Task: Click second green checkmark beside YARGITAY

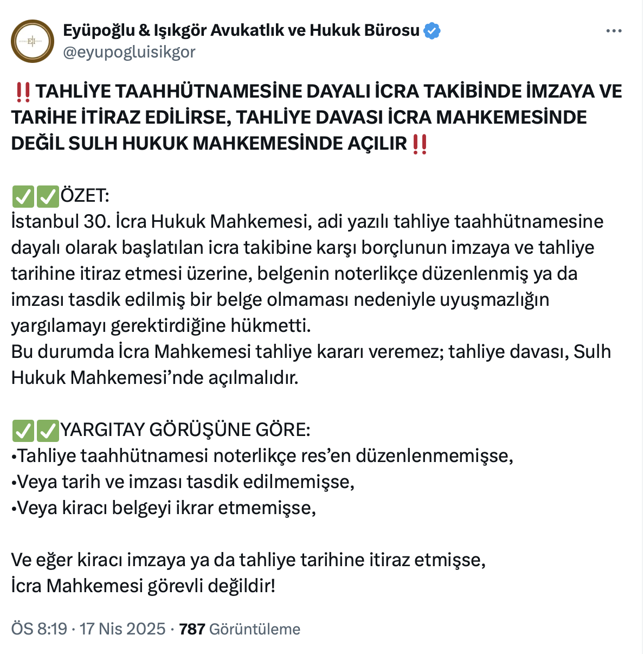Action: (x=48, y=430)
